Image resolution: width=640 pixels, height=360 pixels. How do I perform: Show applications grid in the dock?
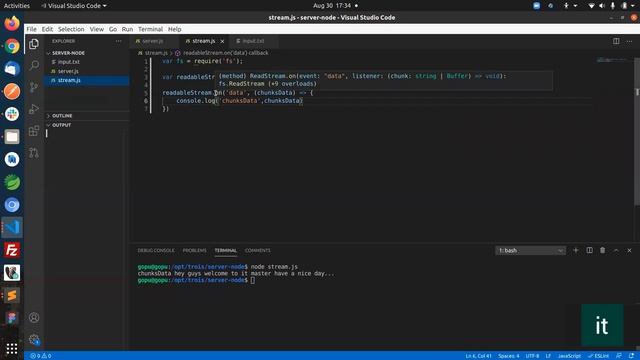coord(12,348)
